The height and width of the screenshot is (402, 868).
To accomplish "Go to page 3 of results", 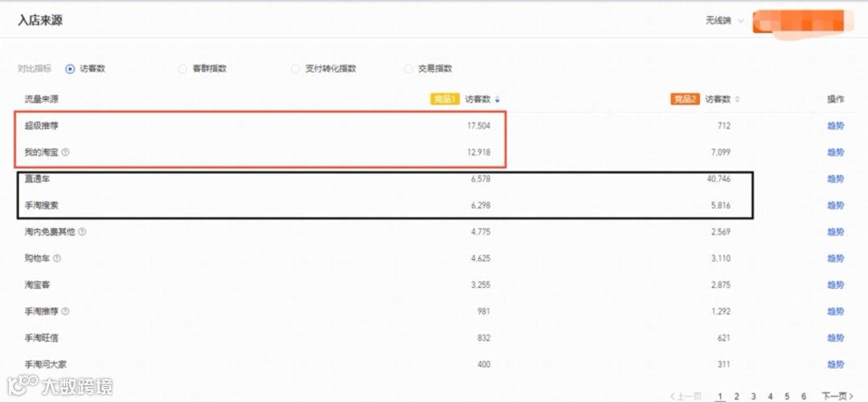I will click(753, 396).
